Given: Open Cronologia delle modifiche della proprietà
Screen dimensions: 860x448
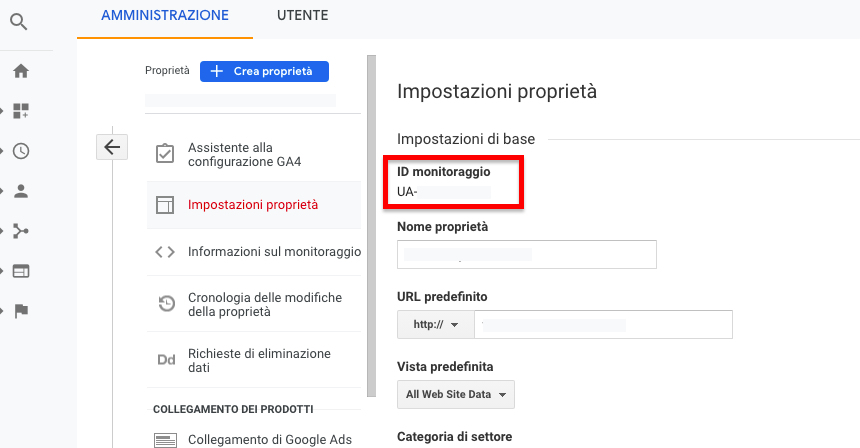Looking at the screenshot, I should pyautogui.click(x=264, y=305).
